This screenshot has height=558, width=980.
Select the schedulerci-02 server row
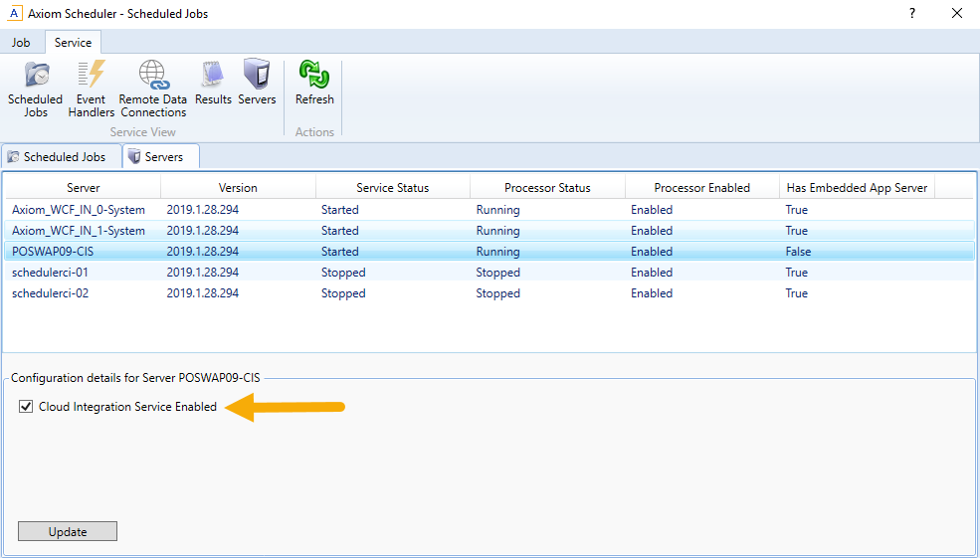(490, 293)
